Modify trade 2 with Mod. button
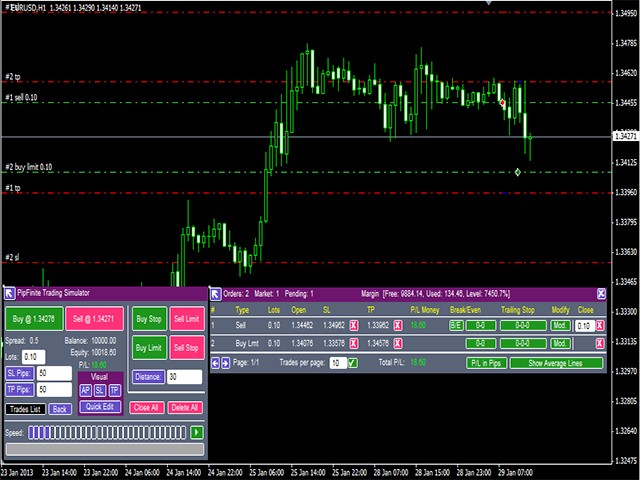 tap(560, 343)
